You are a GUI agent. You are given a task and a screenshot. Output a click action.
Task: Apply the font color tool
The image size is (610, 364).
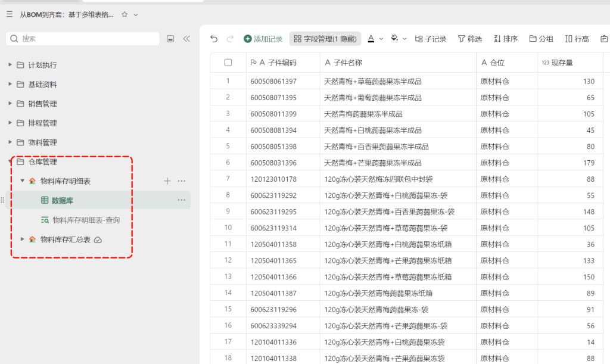[x=371, y=39]
